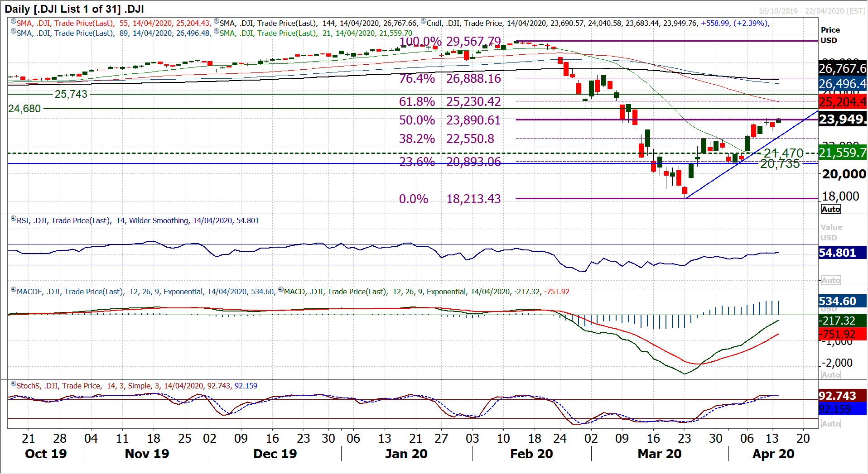The image size is (868, 474).
Task: Click the 21,470 support level label
Action: tap(784, 153)
